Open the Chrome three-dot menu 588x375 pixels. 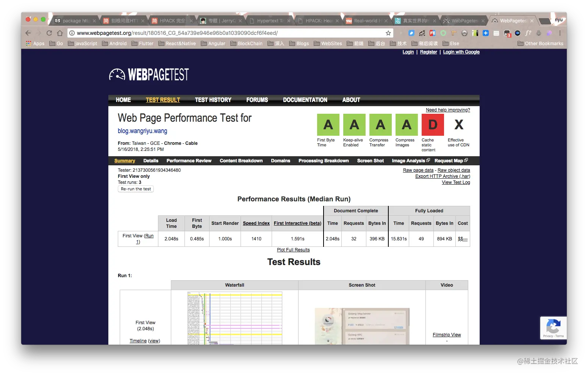(560, 33)
